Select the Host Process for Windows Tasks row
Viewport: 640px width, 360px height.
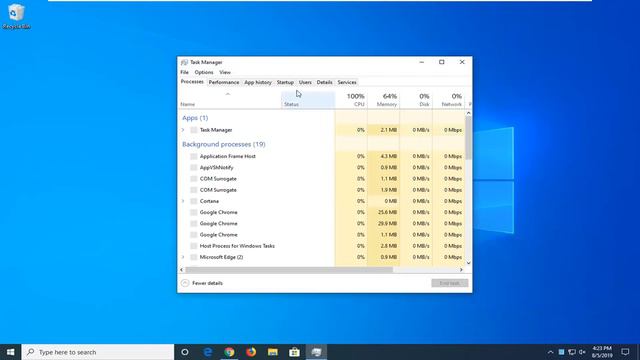coord(322,246)
